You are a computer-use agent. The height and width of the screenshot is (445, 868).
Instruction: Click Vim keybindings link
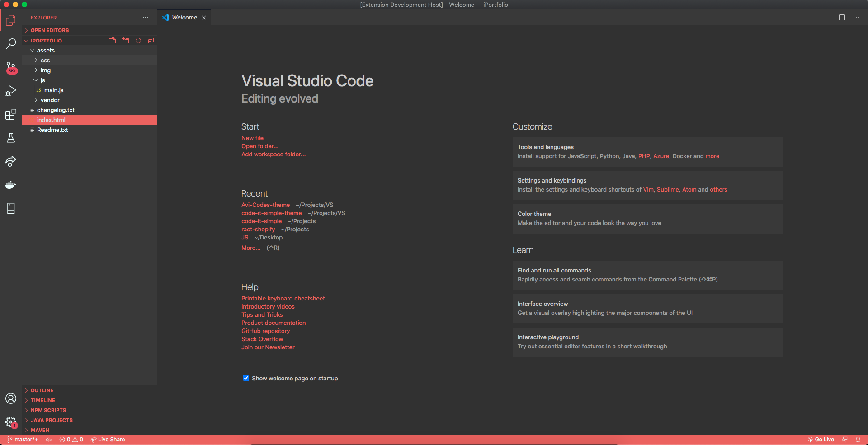pos(648,190)
